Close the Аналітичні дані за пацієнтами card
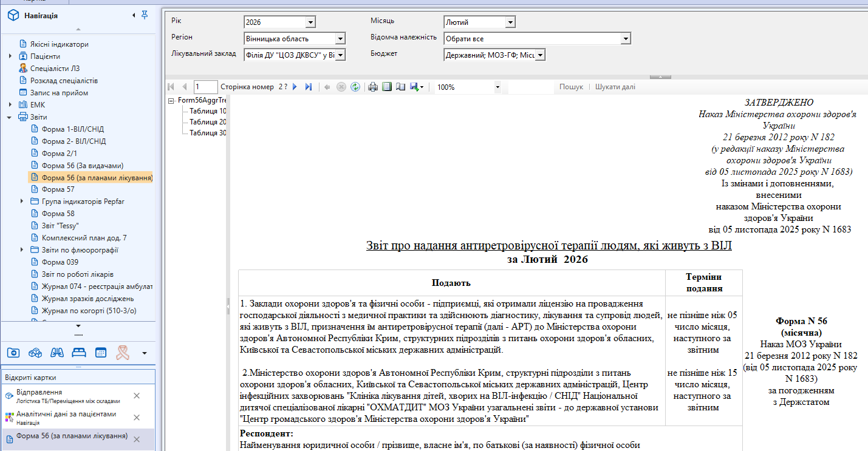868x451 pixels. coord(137,418)
